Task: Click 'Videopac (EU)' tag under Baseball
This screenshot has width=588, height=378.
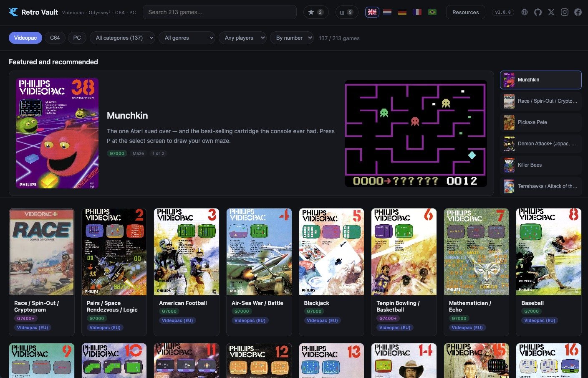Action: coord(540,320)
